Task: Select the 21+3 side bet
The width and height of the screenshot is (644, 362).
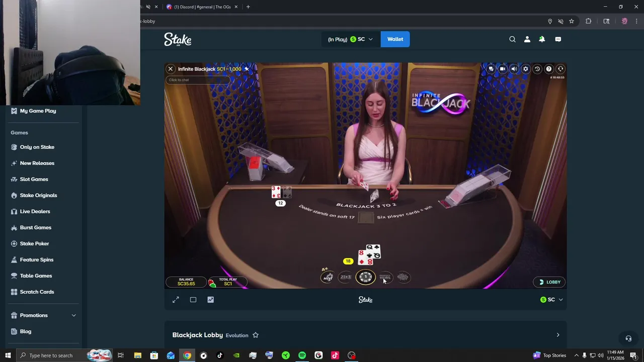Action: [x=346, y=277]
